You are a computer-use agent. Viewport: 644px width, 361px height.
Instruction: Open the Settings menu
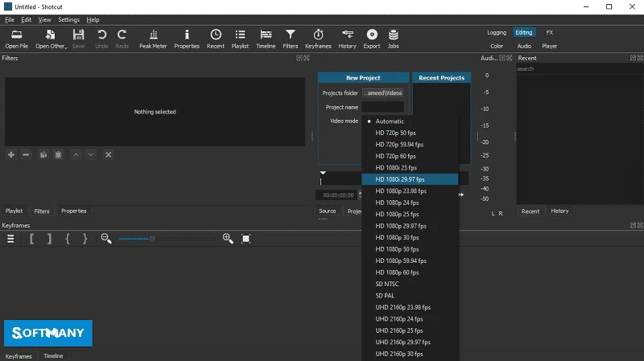(x=68, y=19)
